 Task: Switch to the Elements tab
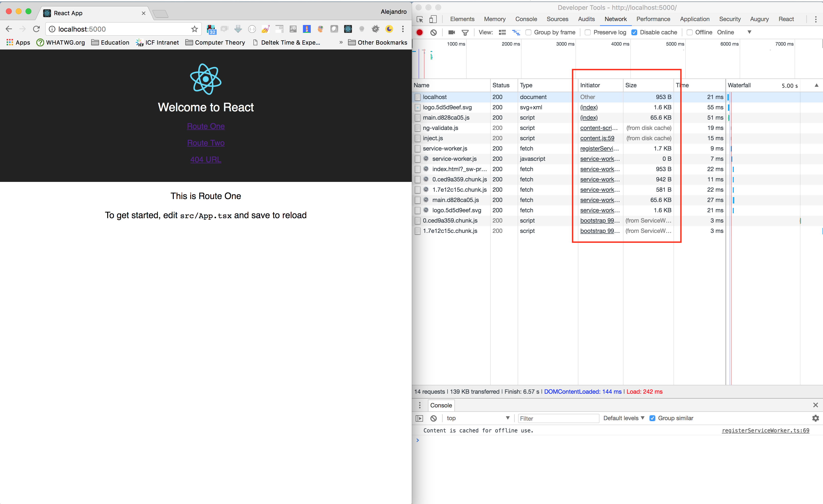pyautogui.click(x=462, y=19)
